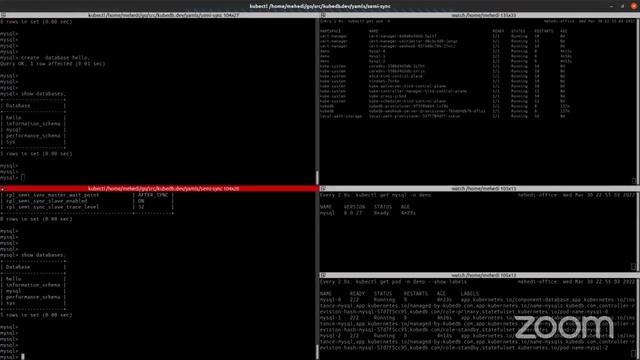The image size is (640, 360).
Task: Click 'hello' row in top-left database list
Action: click(x=13, y=118)
